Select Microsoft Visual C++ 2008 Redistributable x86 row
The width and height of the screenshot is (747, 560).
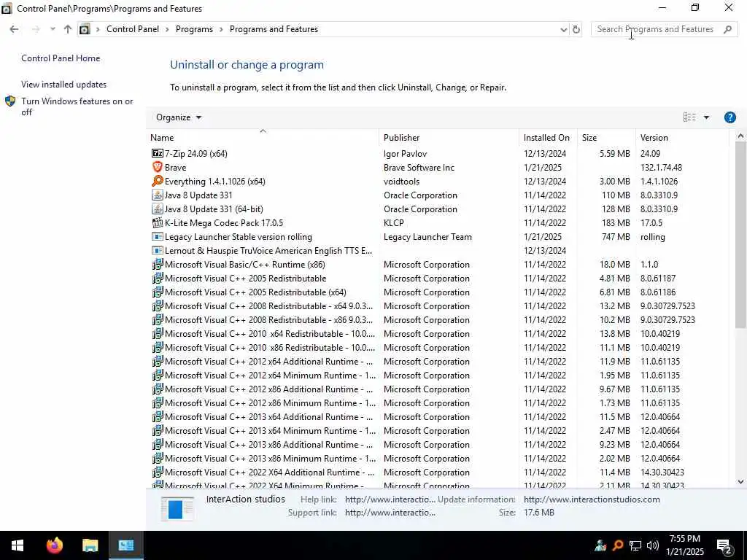438,319
